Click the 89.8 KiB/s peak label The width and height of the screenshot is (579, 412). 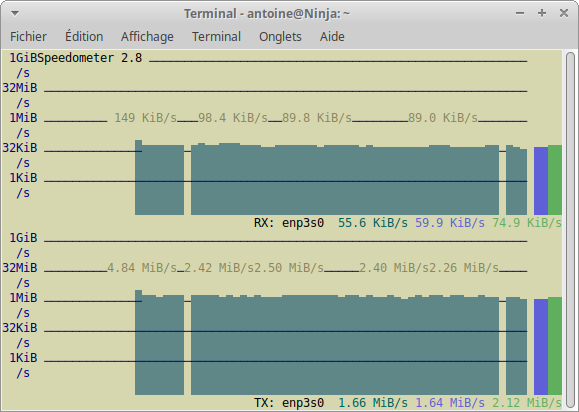pos(317,118)
